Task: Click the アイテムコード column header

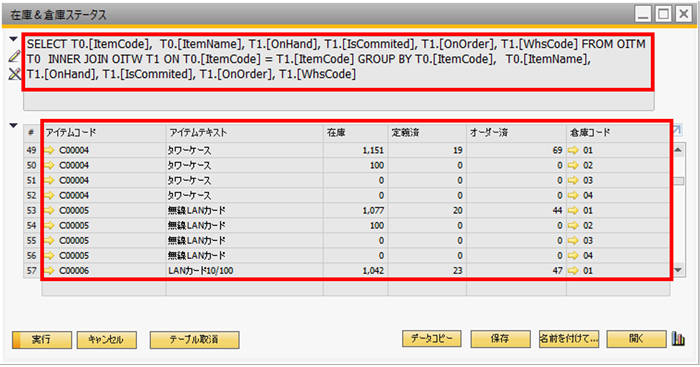Action: point(104,133)
